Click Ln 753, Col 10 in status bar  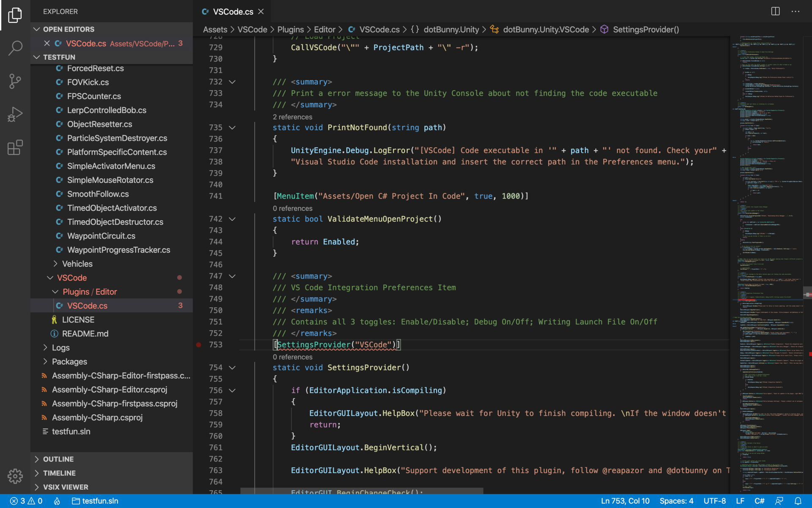pos(625,501)
